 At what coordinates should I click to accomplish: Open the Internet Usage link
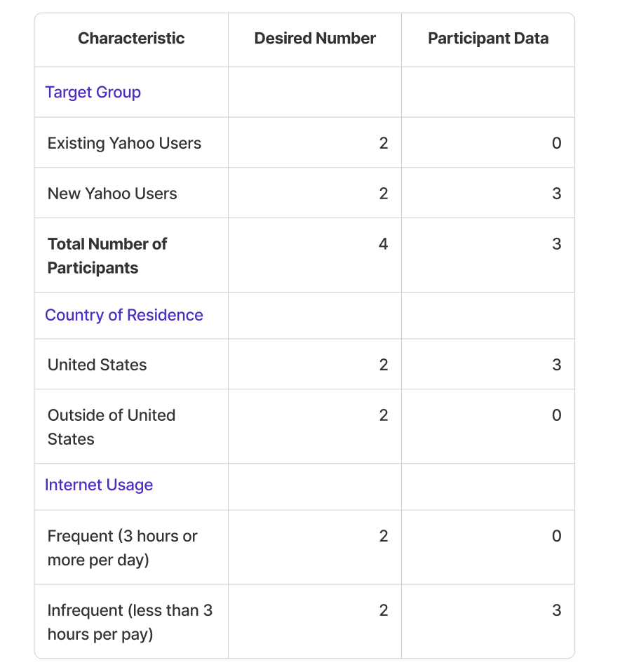[x=99, y=485]
